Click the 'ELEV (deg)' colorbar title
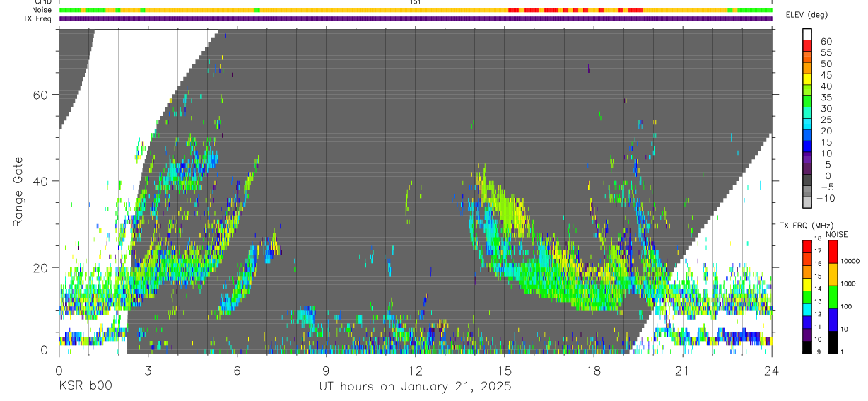This screenshot has height=401, width=868. 806,15
